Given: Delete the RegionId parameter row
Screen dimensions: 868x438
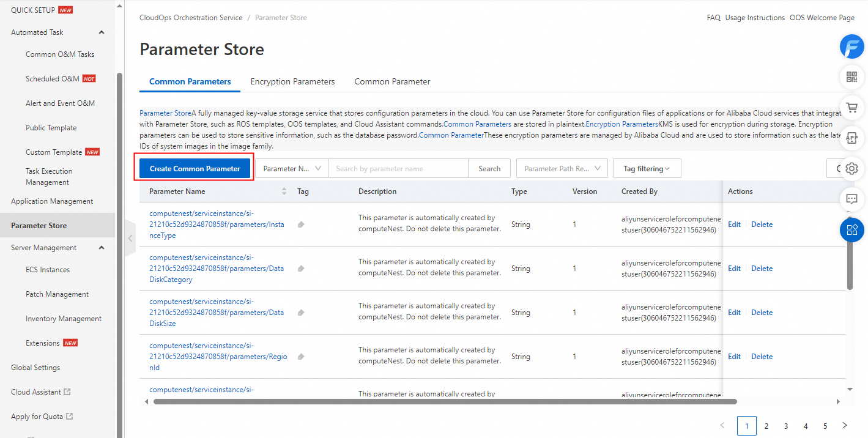Looking at the screenshot, I should pyautogui.click(x=762, y=357).
